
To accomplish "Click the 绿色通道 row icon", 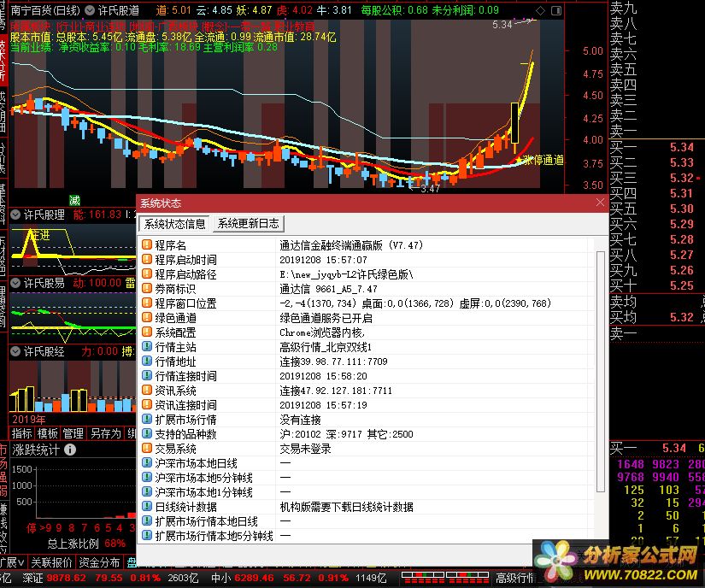I will pos(147,317).
